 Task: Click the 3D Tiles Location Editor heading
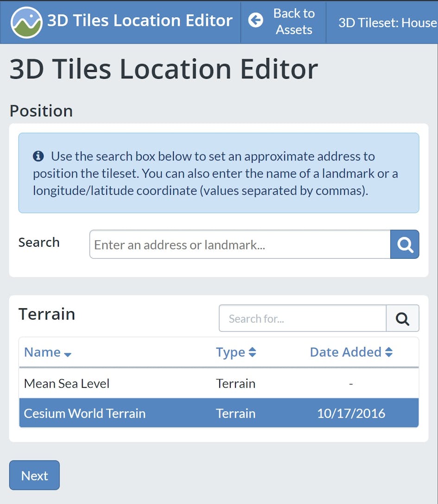pos(163,69)
